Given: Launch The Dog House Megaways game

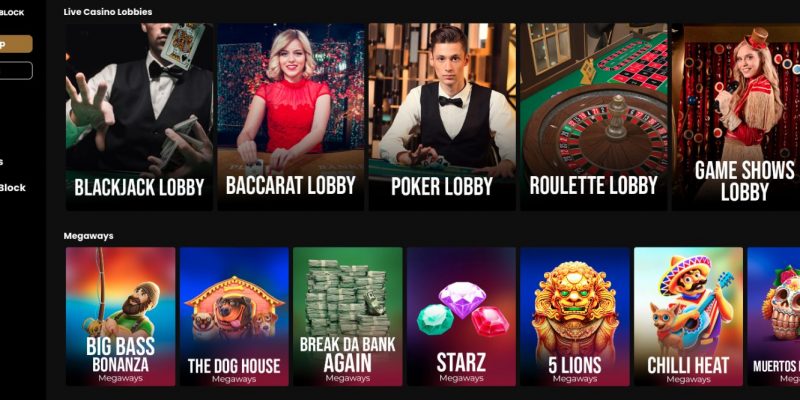Looking at the screenshot, I should click(234, 316).
